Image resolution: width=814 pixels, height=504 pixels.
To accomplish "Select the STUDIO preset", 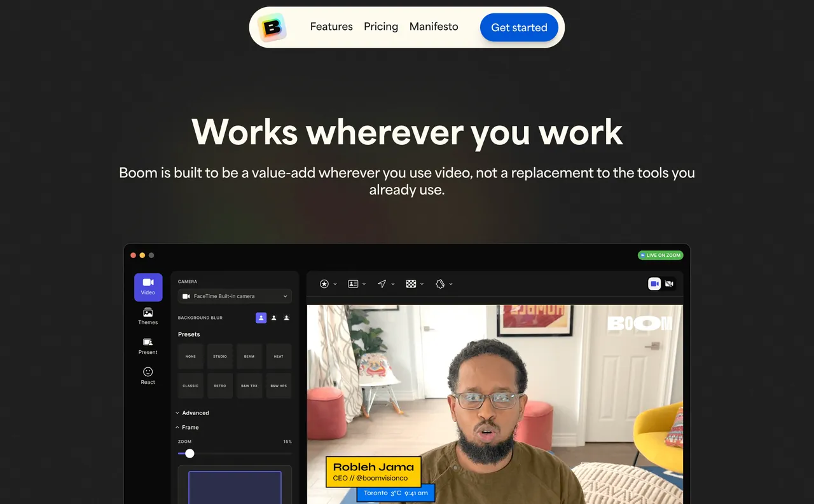I will click(220, 356).
